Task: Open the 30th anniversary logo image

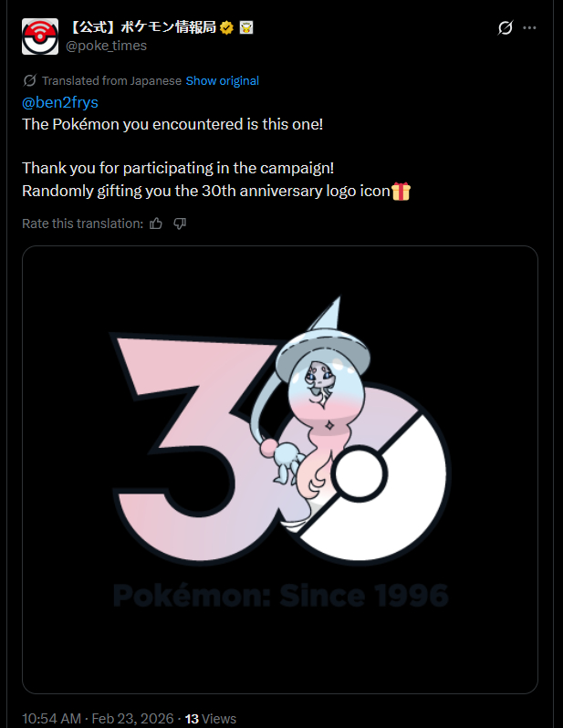Action: click(x=279, y=469)
